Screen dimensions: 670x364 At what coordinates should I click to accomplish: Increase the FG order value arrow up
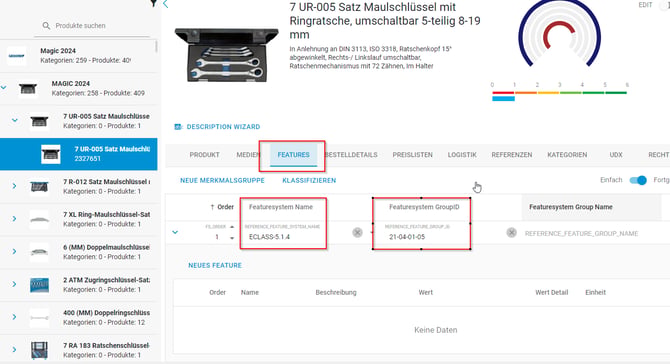232,227
